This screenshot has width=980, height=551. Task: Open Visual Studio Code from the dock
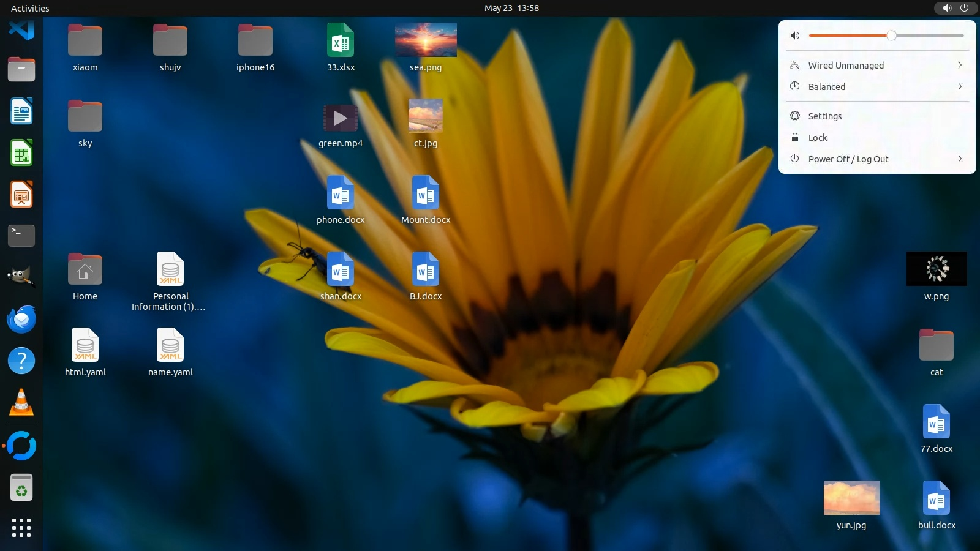pyautogui.click(x=21, y=29)
